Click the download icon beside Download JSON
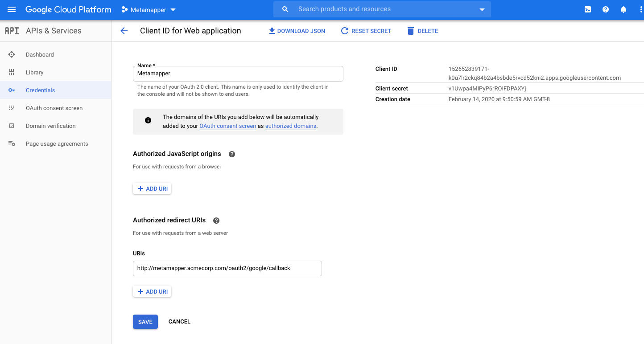The width and height of the screenshot is (644, 344). point(272,31)
